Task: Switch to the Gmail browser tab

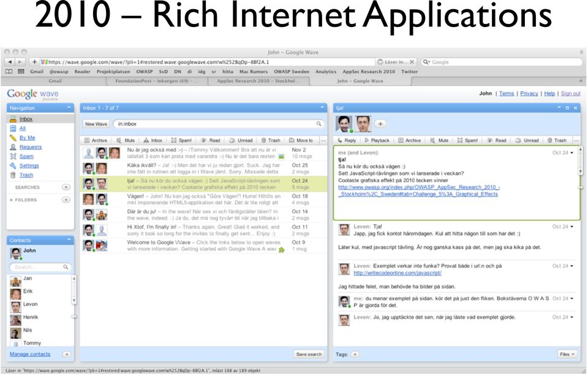Action: (x=55, y=81)
